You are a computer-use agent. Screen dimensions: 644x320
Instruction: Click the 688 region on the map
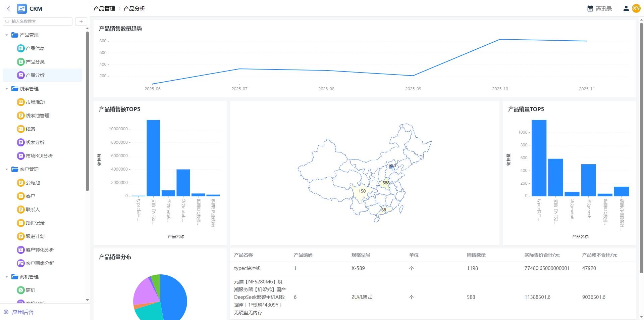386,183
